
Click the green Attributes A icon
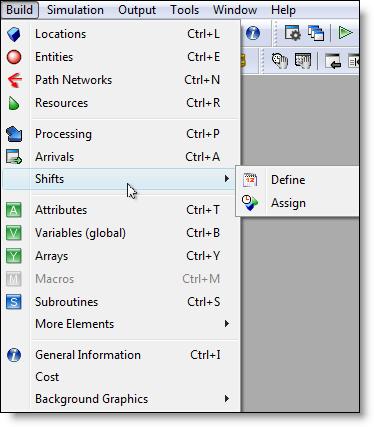click(x=14, y=210)
